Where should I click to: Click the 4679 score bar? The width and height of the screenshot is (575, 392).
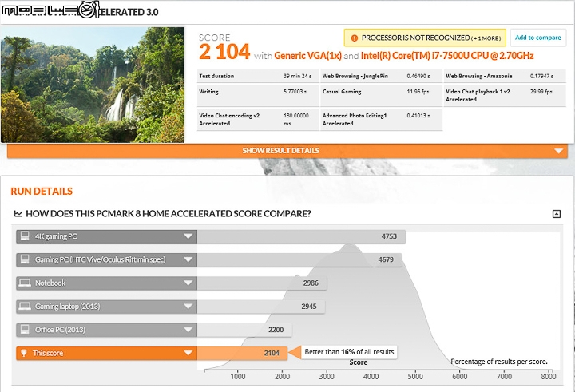tap(299, 260)
